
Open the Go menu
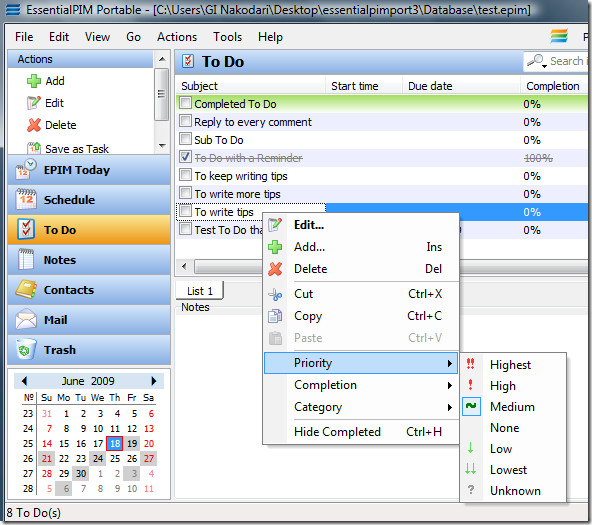coord(133,37)
